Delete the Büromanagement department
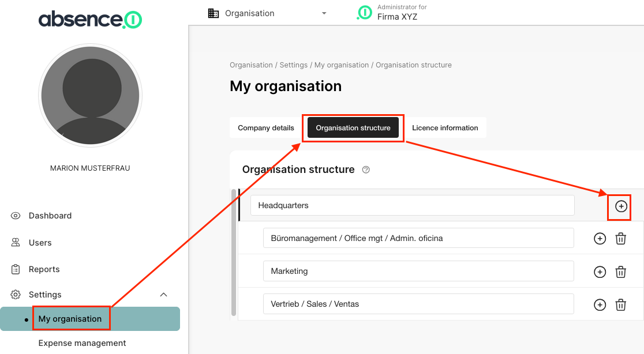Image resolution: width=644 pixels, height=354 pixels. click(620, 239)
